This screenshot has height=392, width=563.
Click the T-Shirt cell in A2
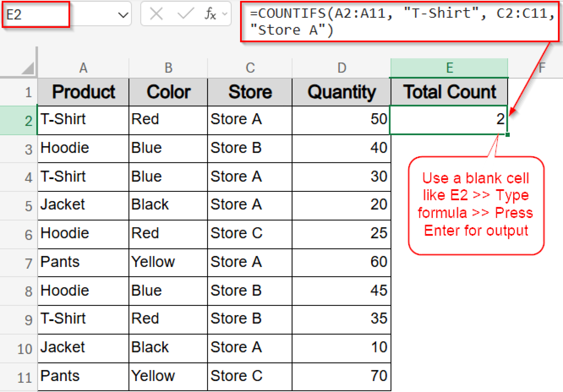[x=82, y=119]
